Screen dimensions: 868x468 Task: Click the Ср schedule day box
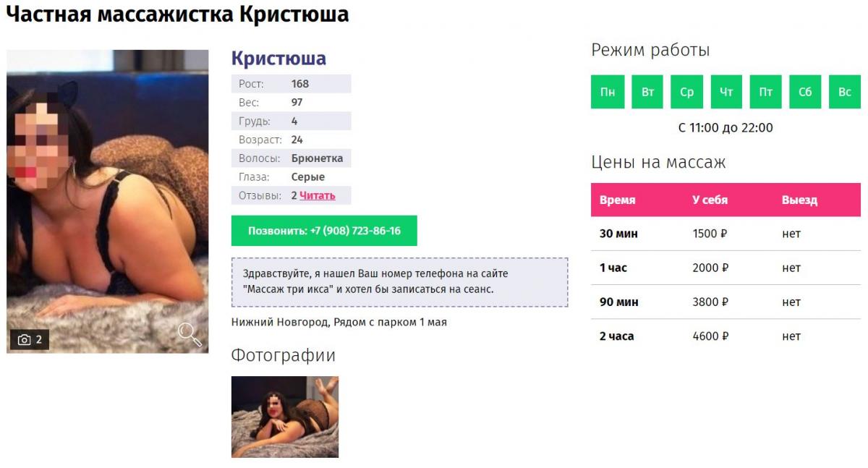point(686,92)
